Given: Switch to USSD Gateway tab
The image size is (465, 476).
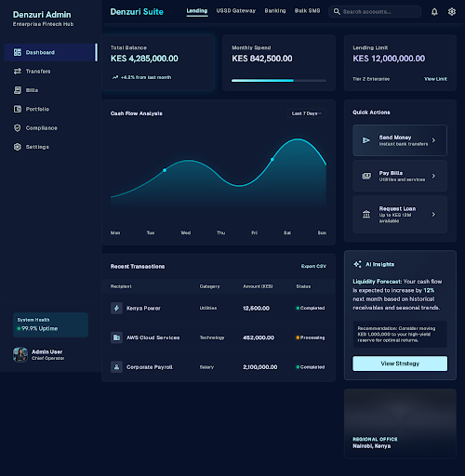Looking at the screenshot, I should click(236, 11).
